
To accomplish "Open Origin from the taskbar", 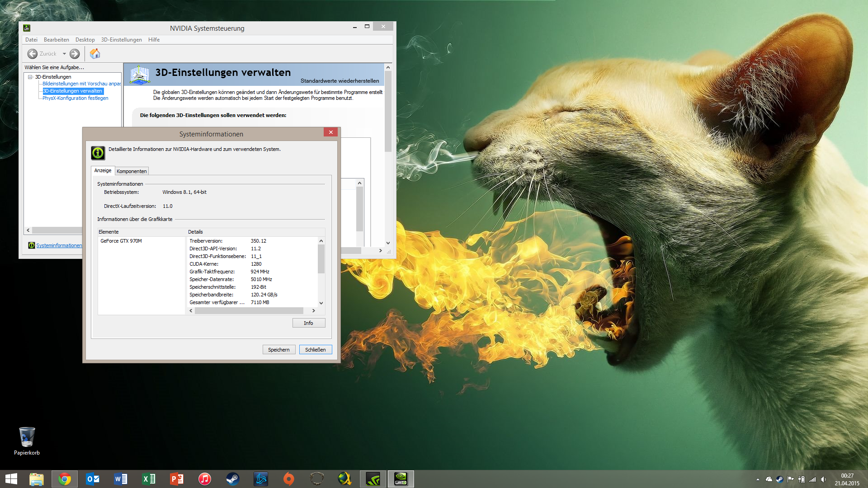I will tap(289, 479).
